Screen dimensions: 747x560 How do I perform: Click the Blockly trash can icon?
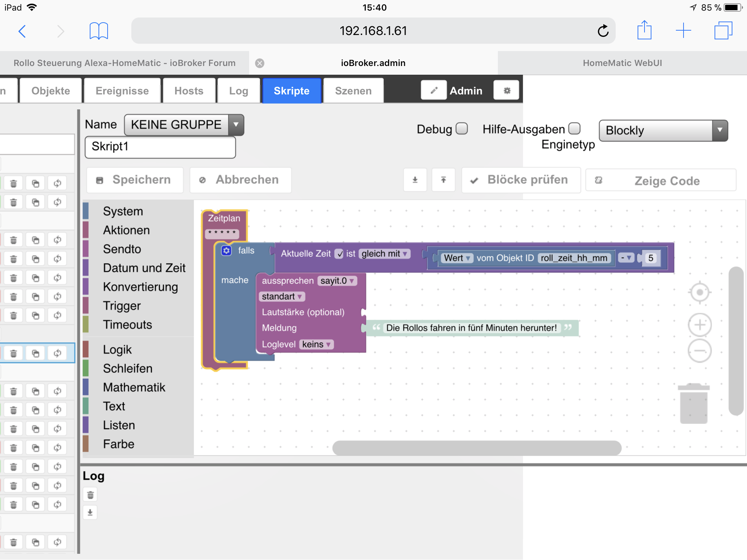tap(693, 404)
